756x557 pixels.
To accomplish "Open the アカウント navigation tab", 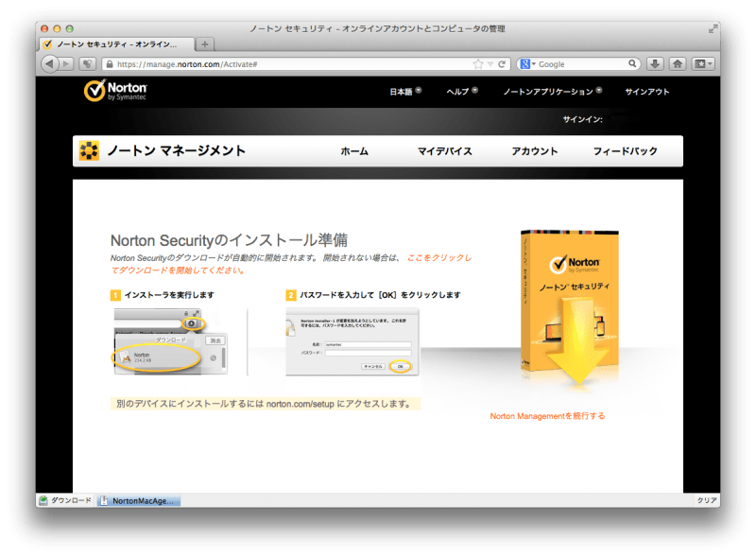I will (x=534, y=151).
